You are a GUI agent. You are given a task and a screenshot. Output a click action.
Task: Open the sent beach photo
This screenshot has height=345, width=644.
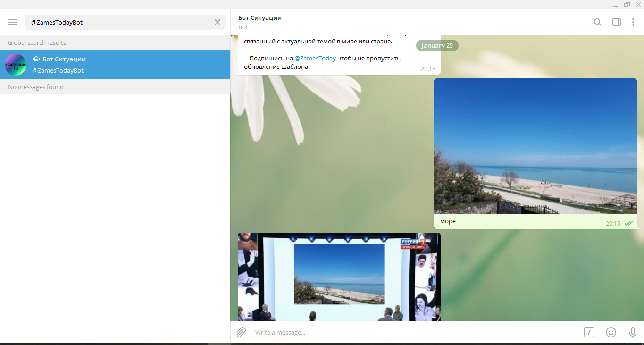click(x=535, y=146)
